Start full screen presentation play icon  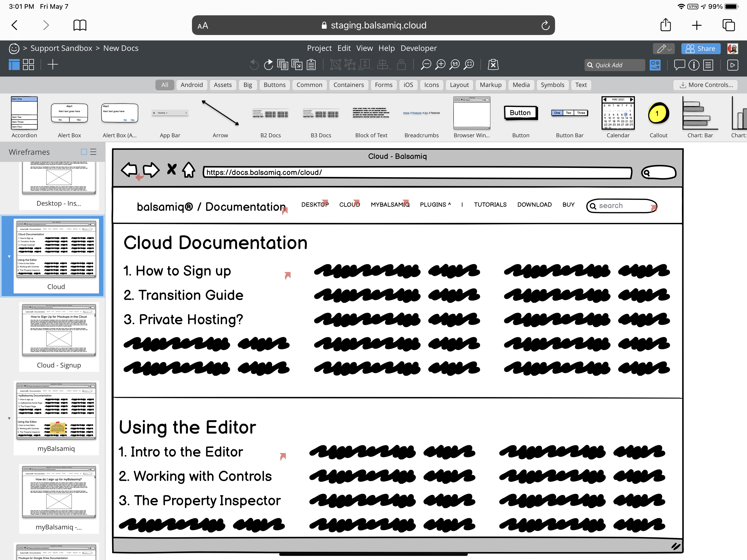click(732, 65)
